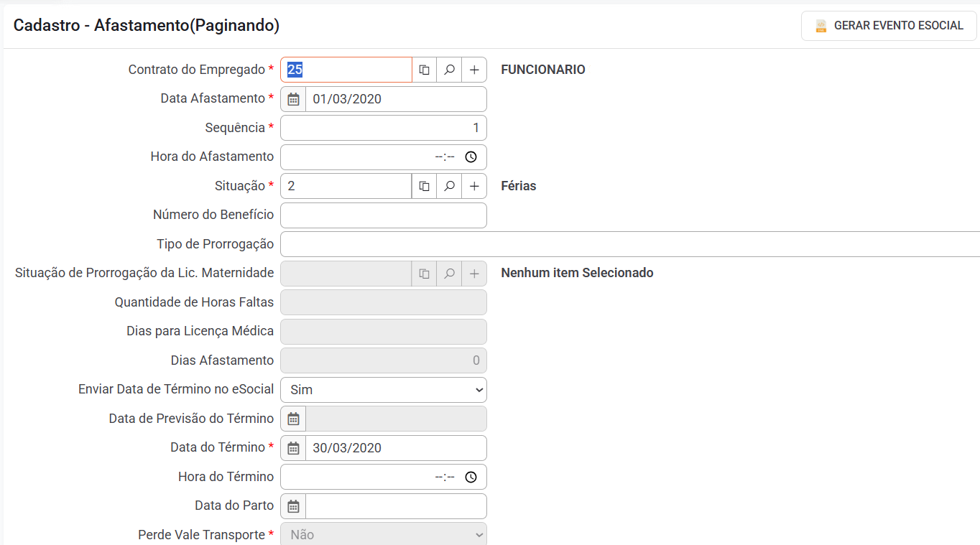Viewport: 980px width, 545px height.
Task: Click plus icon beside Contrato do Empregado
Action: pos(474,70)
